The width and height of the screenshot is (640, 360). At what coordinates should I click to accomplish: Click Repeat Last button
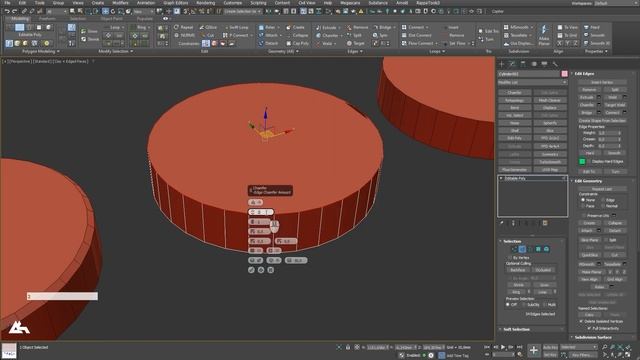pyautogui.click(x=602, y=189)
